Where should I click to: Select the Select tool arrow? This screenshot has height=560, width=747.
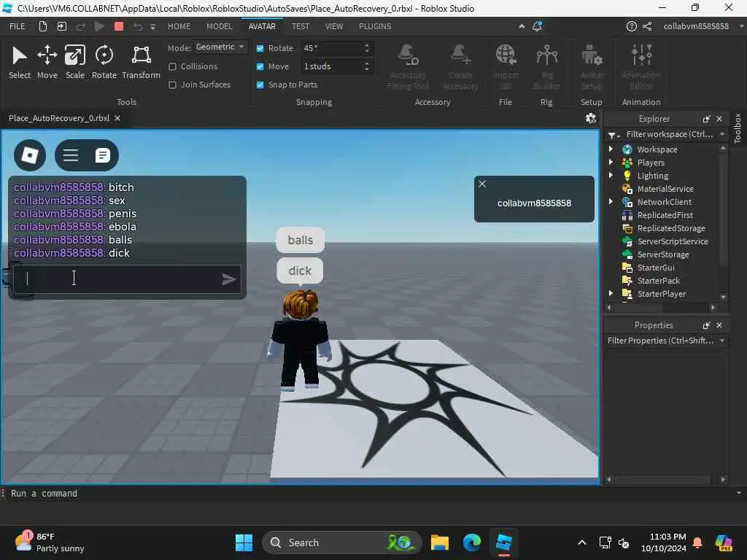coord(20,62)
